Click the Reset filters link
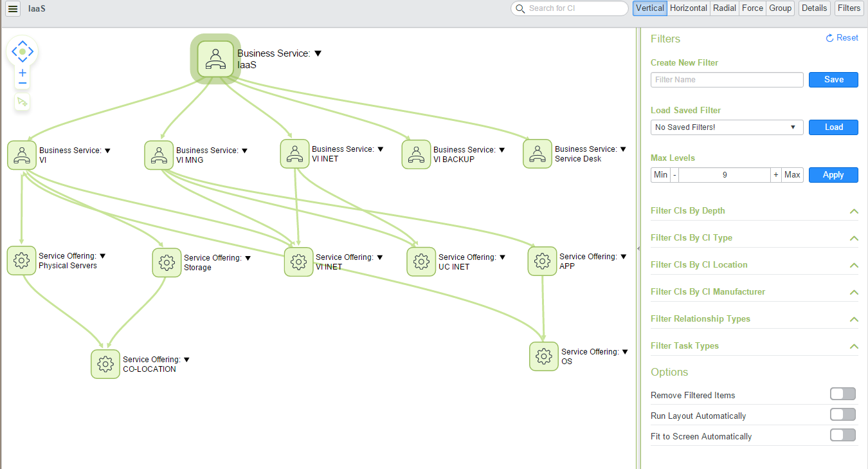This screenshot has width=868, height=469. coord(842,38)
